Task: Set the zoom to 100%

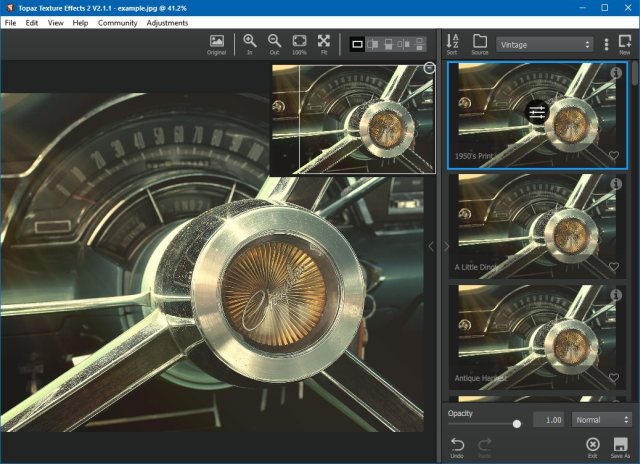Action: click(299, 44)
